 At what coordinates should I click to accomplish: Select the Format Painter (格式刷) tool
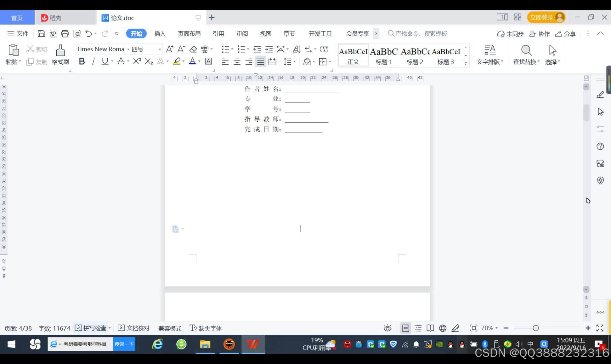[60, 54]
